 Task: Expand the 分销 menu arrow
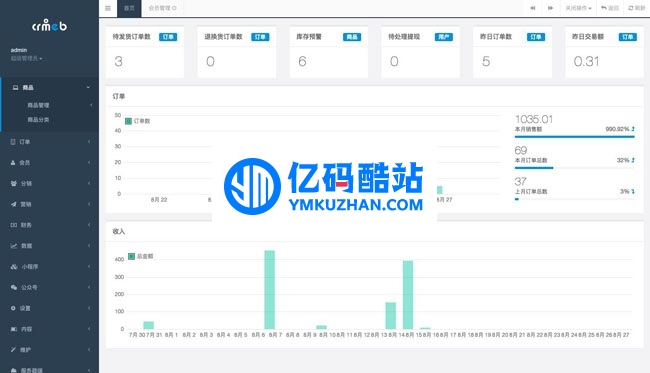coord(89,183)
